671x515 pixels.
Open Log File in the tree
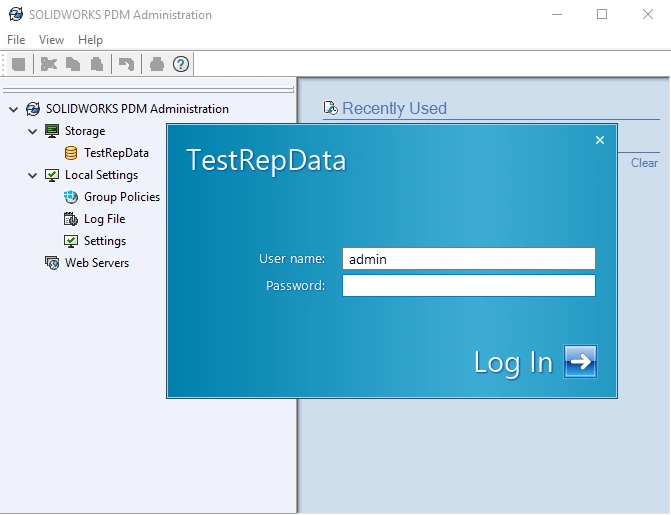(x=104, y=219)
